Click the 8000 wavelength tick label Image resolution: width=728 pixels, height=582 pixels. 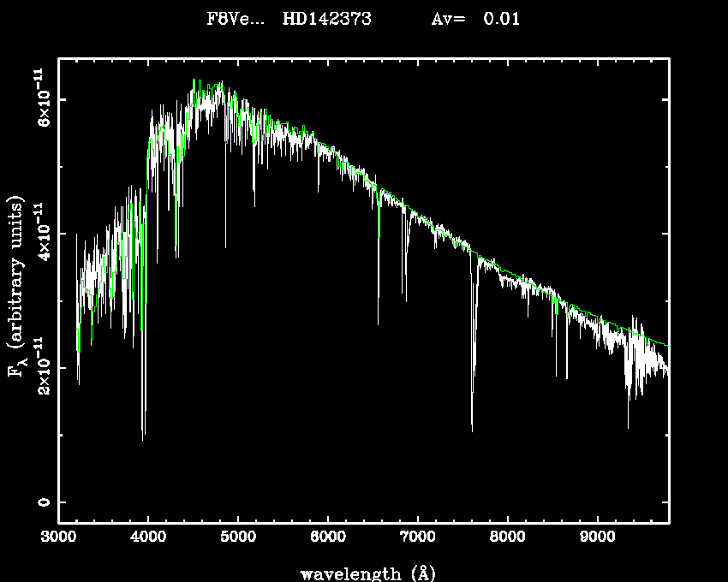[507, 538]
